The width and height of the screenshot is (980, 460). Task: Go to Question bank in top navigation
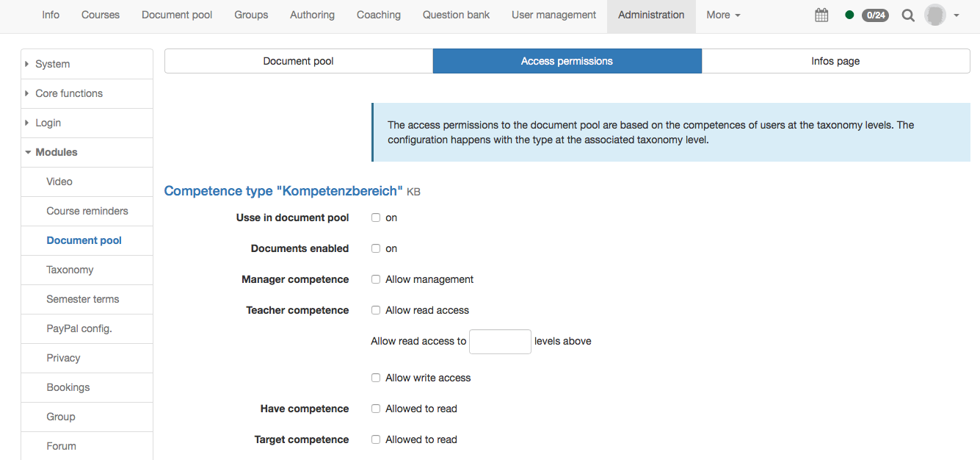click(x=456, y=15)
